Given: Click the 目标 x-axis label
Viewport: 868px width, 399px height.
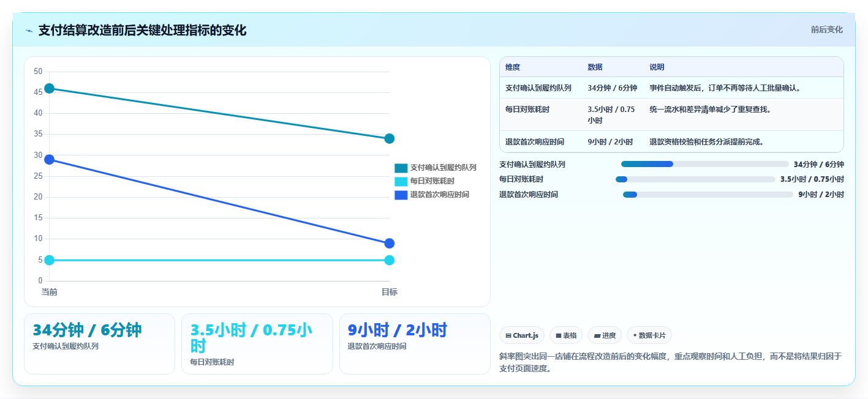Looking at the screenshot, I should pyautogui.click(x=390, y=292).
